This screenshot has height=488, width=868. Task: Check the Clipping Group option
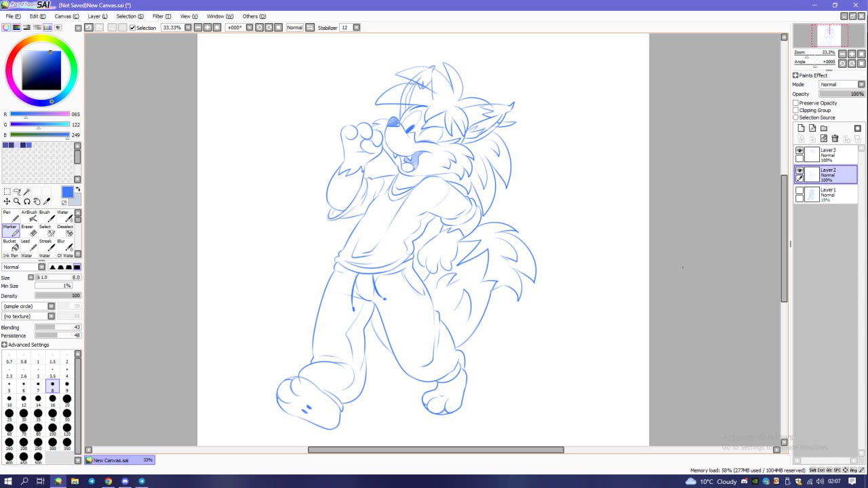796,110
